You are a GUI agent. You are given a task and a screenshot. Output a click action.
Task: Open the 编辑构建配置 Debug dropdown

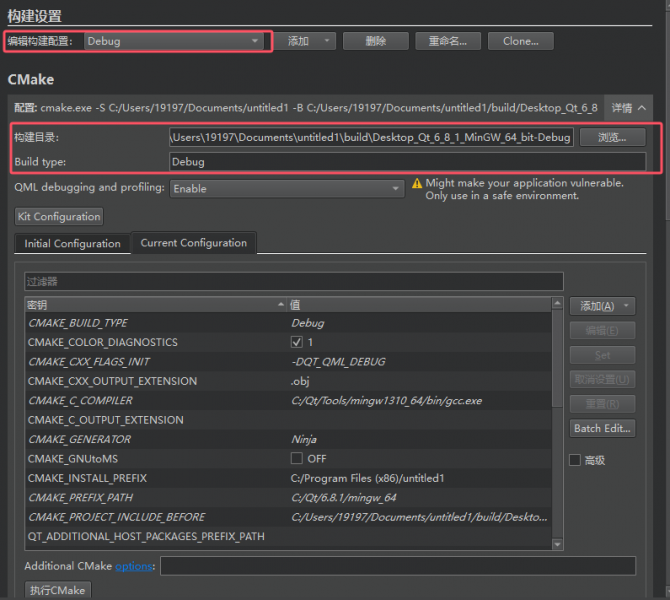pos(175,41)
